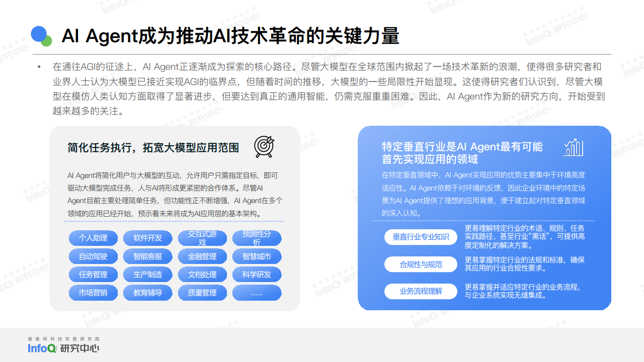The height and width of the screenshot is (362, 644).
Task: Click the 业务流程理解 white label
Action: [x=421, y=291]
